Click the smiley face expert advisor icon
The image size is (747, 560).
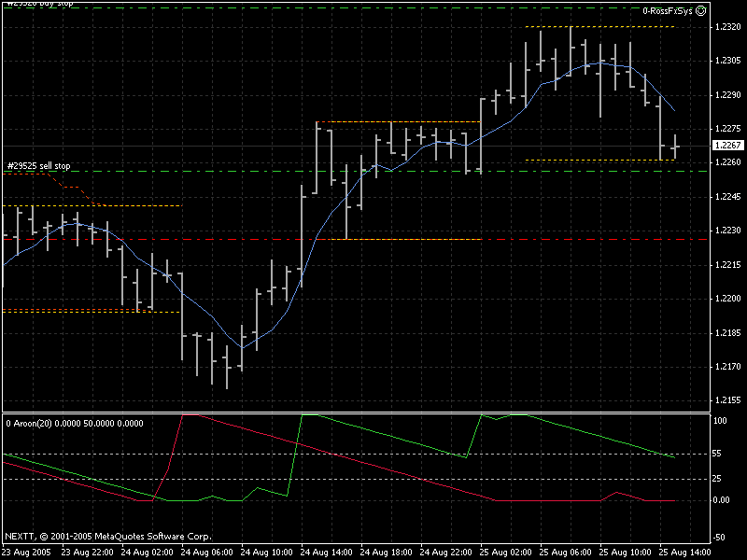(700, 11)
